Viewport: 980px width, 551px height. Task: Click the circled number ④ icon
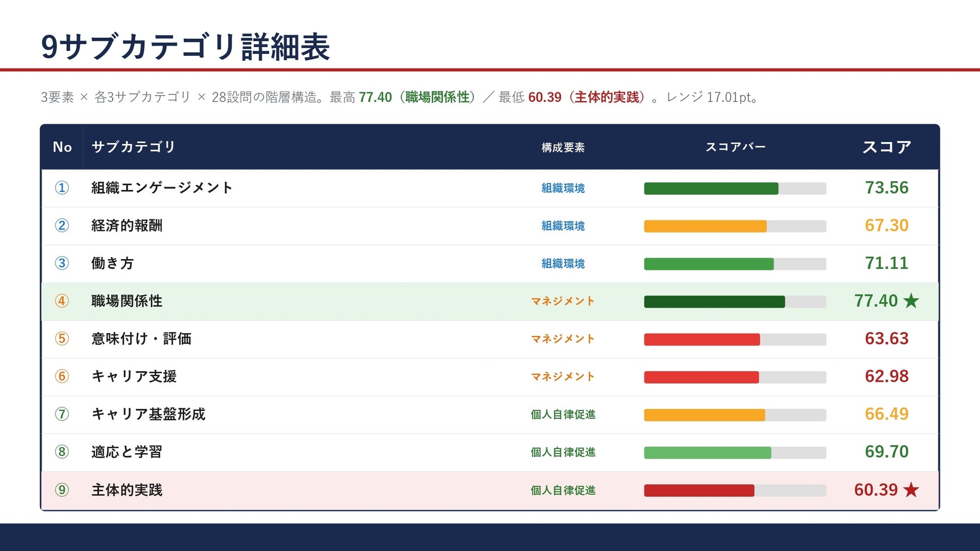pyautogui.click(x=62, y=301)
